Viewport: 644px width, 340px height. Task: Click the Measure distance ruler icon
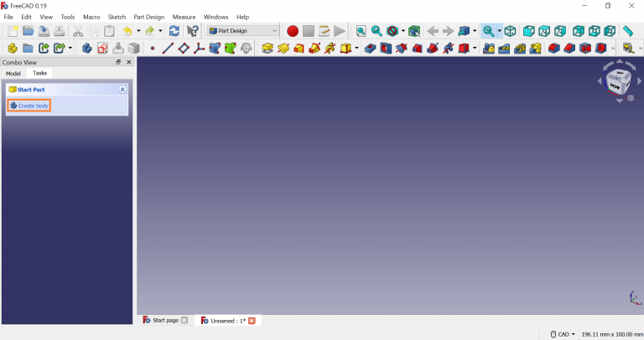(628, 31)
